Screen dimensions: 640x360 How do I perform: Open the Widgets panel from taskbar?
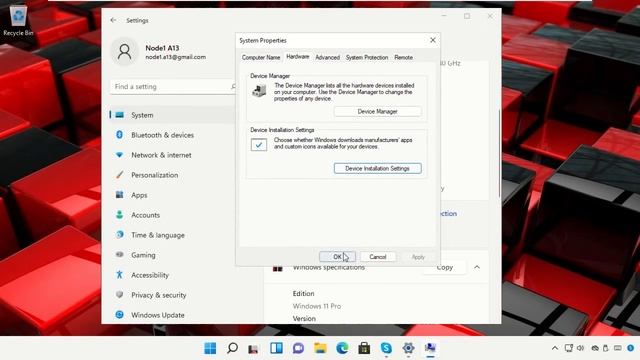click(276, 348)
